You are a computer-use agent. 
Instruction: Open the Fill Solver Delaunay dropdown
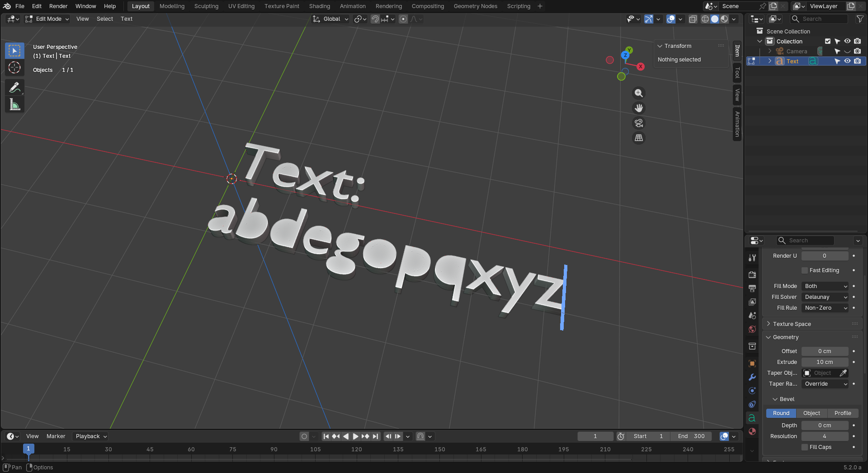(x=826, y=297)
